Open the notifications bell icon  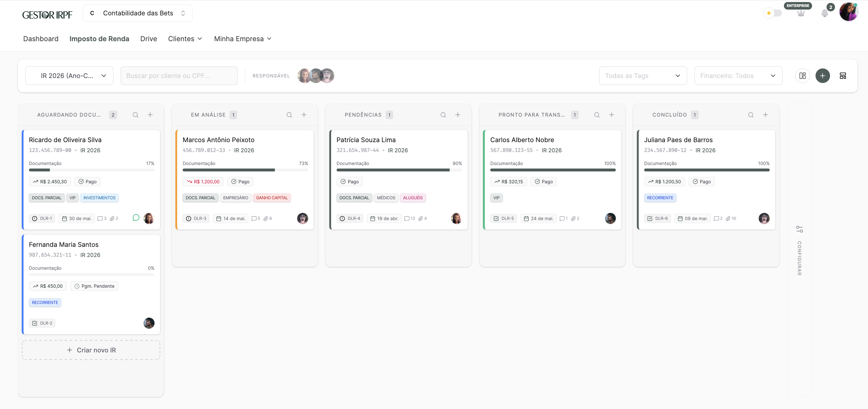coord(825,13)
